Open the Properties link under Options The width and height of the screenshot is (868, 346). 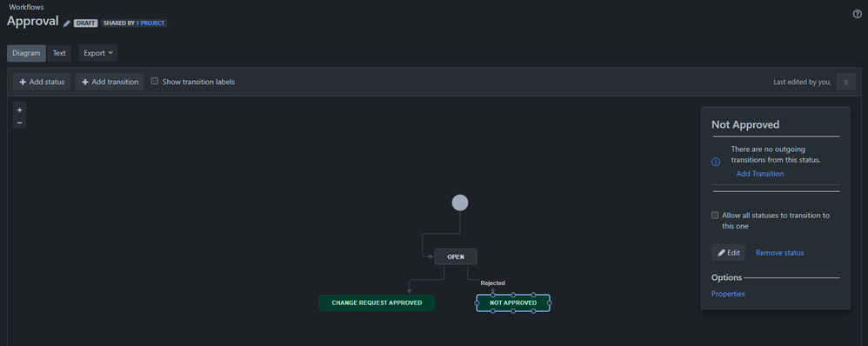click(x=728, y=294)
